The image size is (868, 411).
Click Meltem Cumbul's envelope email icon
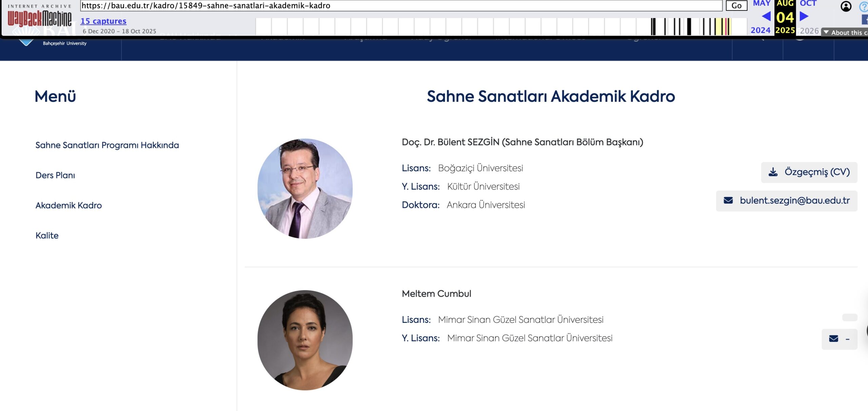(x=833, y=339)
